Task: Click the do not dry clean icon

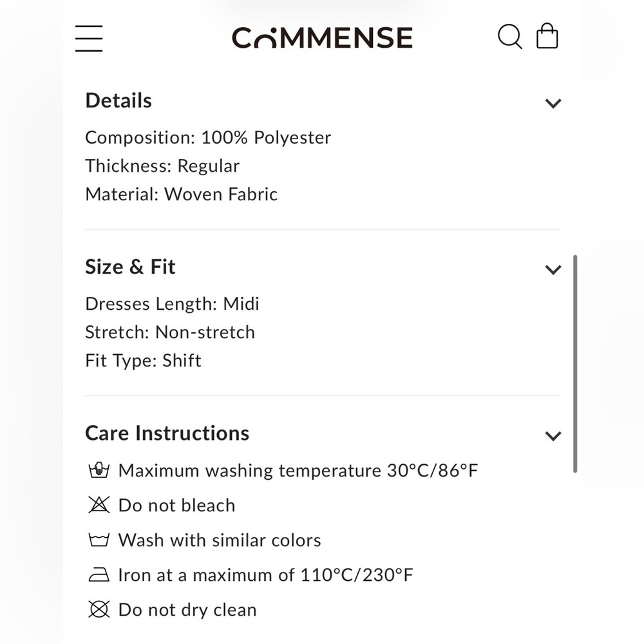Action: pos(99,610)
